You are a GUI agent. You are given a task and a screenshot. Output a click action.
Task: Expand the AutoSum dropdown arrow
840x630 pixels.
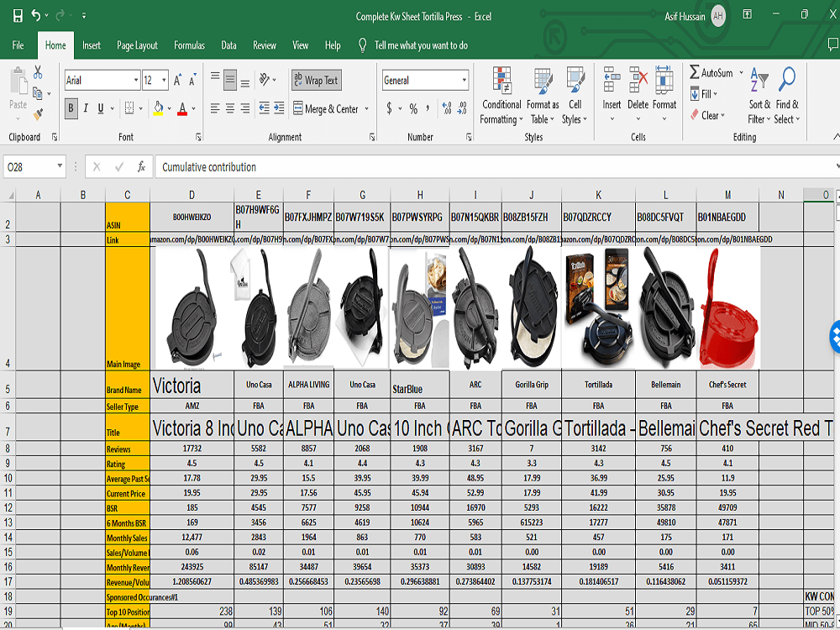742,73
